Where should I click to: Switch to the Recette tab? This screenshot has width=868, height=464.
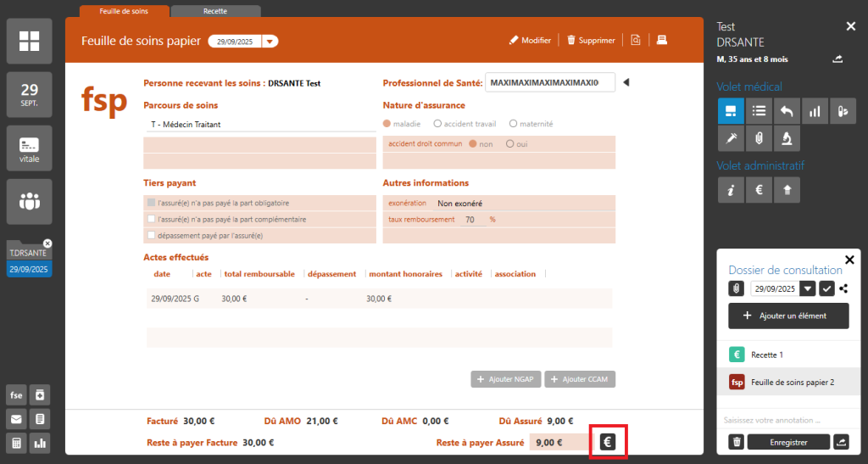(215, 11)
